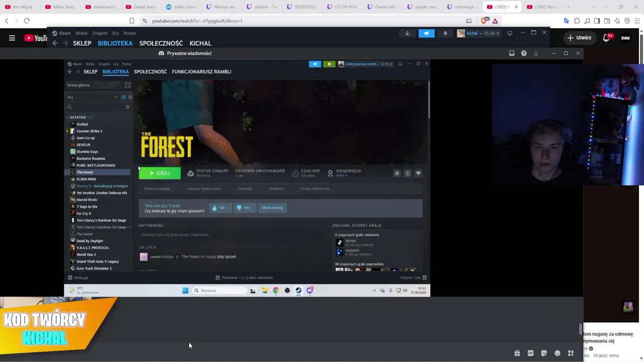This screenshot has height=362, width=644.
Task: Select Sven Co-op in the game list
Action: (x=85, y=138)
